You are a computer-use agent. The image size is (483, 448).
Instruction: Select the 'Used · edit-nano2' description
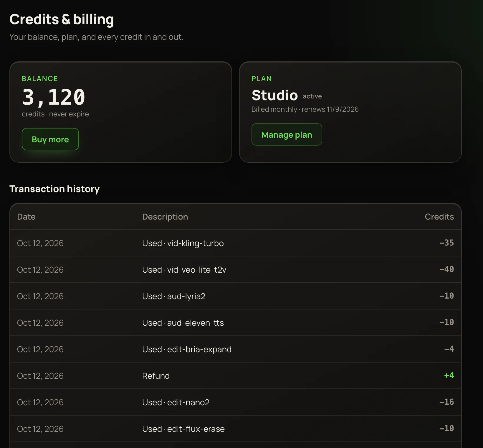[x=176, y=402]
